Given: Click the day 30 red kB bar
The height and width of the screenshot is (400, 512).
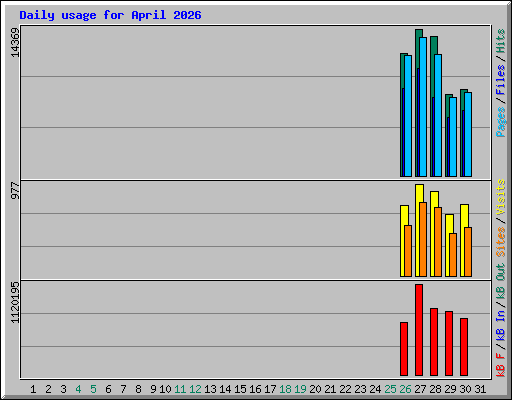Looking at the screenshot, I should 464,347.
